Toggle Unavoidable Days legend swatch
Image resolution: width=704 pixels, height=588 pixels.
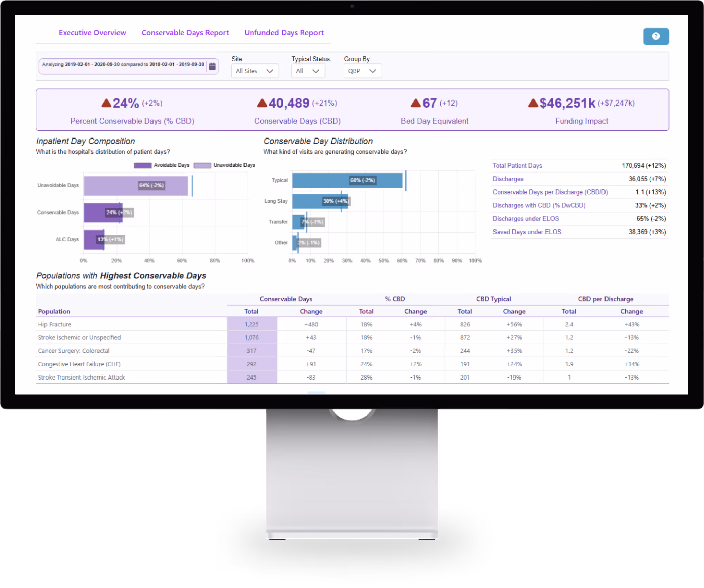point(202,165)
